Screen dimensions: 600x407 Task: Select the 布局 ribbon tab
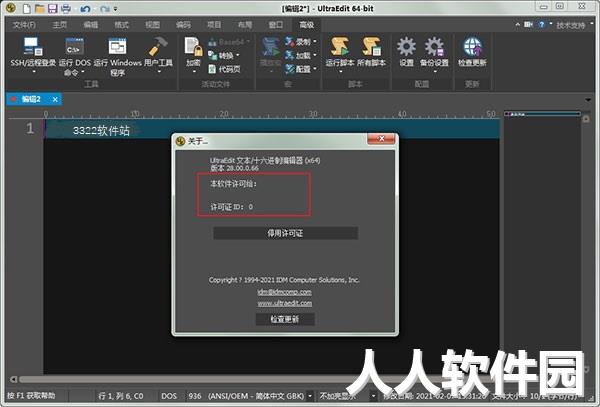click(245, 25)
